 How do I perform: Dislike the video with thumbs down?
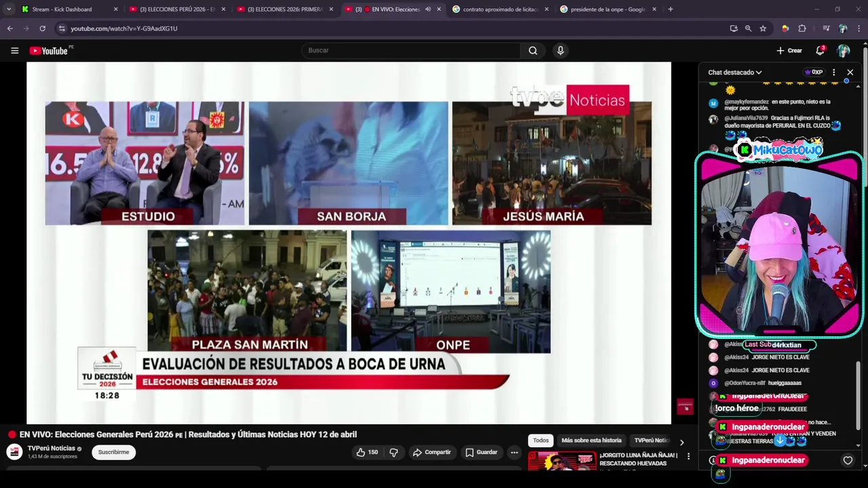click(x=393, y=452)
